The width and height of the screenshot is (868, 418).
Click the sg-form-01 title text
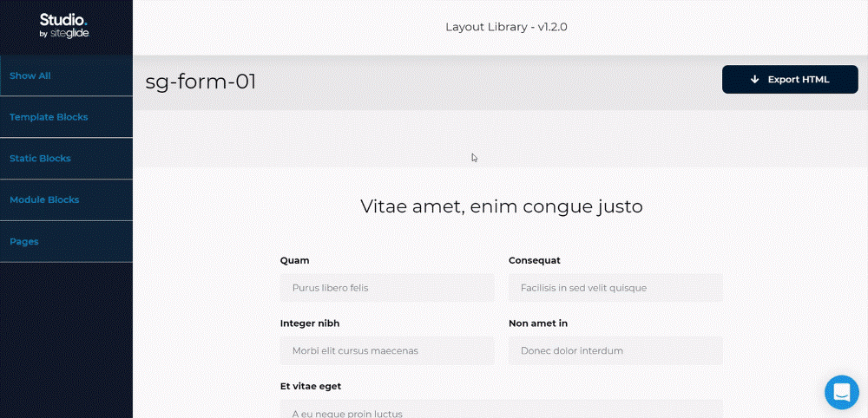click(x=201, y=82)
